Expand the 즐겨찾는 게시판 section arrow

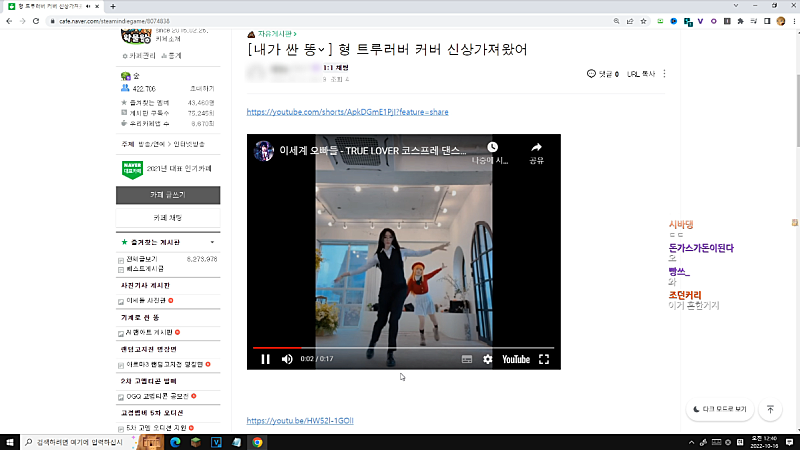212,242
